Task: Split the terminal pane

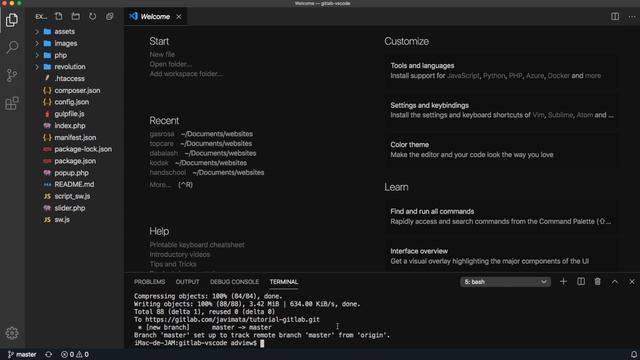Action: tap(581, 282)
